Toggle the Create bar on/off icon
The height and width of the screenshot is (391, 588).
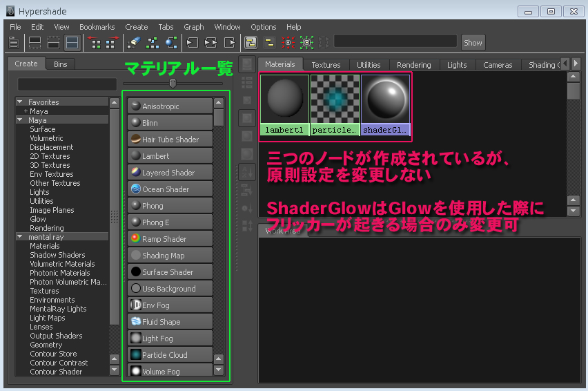(14, 42)
